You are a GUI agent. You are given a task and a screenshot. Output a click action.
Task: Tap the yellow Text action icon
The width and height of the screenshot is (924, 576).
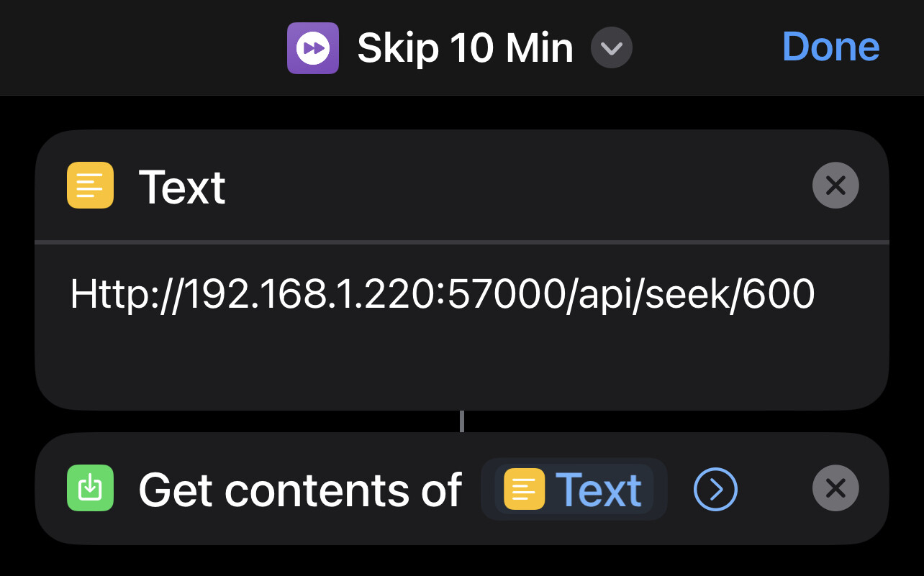(90, 186)
